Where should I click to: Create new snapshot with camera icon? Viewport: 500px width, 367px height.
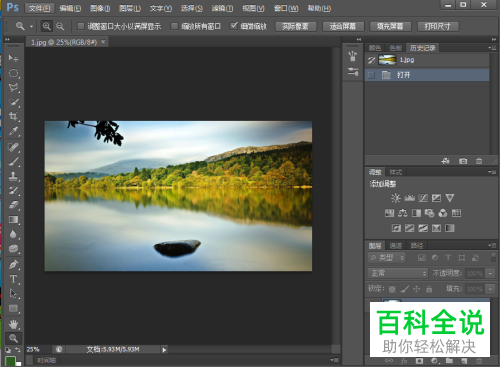[463, 161]
